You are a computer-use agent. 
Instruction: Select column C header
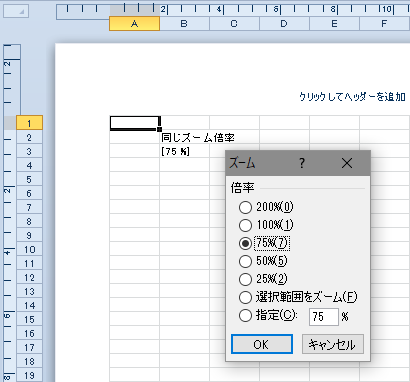point(234,24)
